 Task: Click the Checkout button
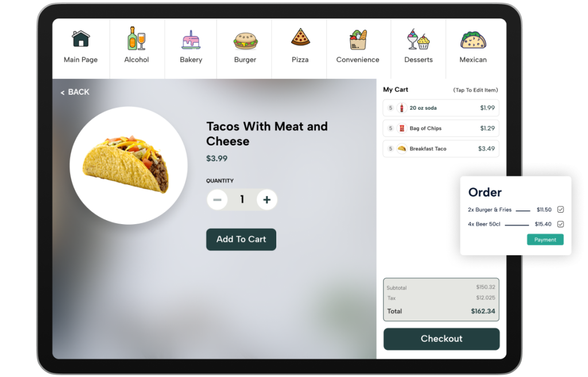[442, 339]
